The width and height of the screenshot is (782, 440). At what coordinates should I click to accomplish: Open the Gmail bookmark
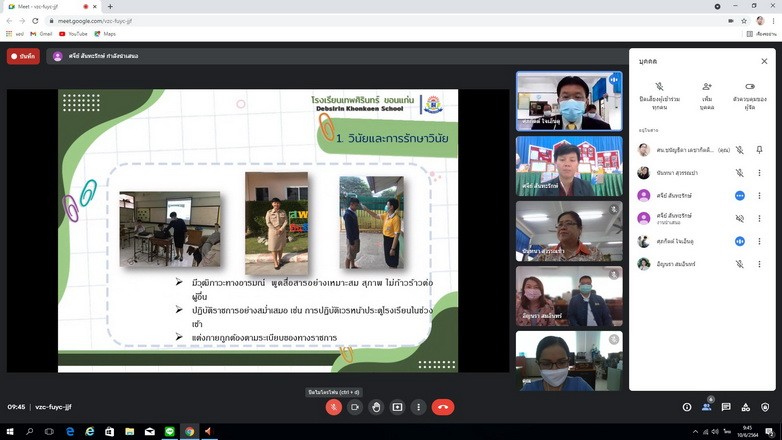pos(41,34)
